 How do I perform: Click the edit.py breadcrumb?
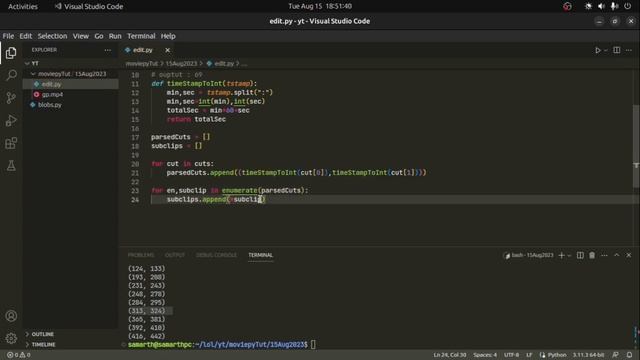tap(220, 64)
